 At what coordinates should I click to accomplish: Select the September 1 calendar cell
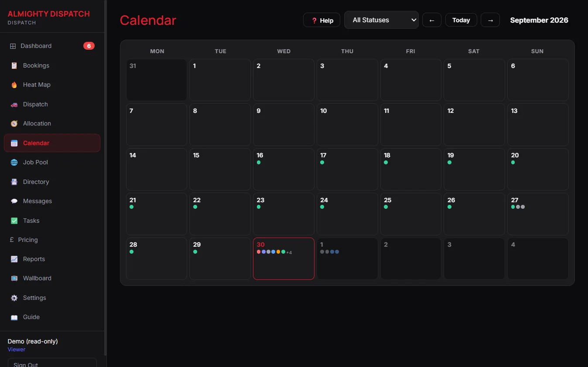click(x=220, y=80)
